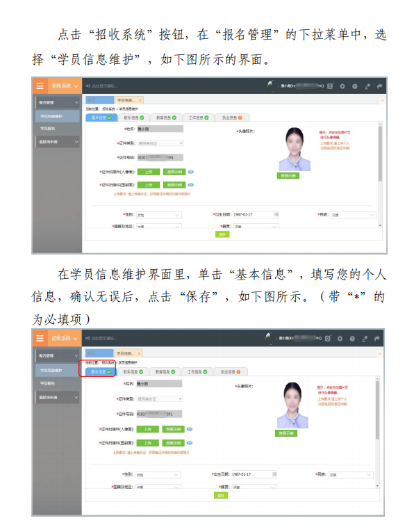Click 出生日期 date field in upper screenshot
The width and height of the screenshot is (414, 532).
256,214
